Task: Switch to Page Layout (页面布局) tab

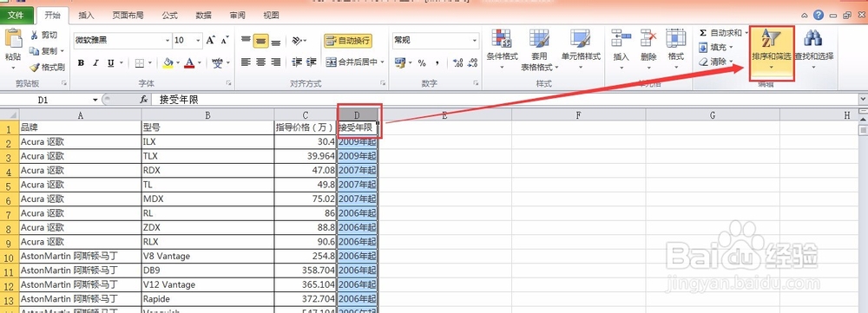Action: pyautogui.click(x=127, y=16)
